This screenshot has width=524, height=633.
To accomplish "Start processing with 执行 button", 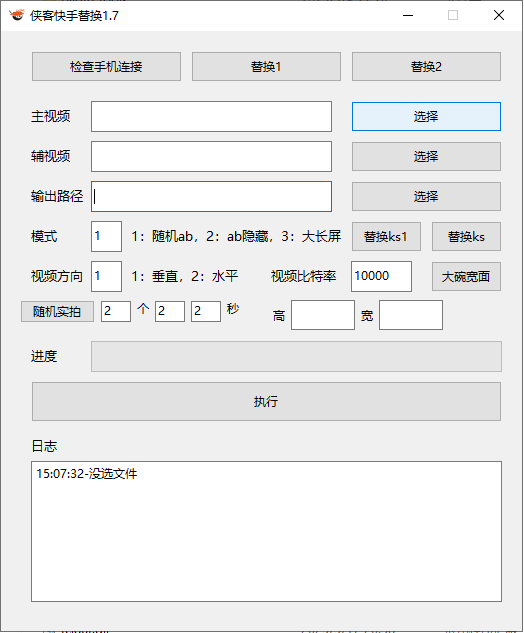I will point(266,401).
